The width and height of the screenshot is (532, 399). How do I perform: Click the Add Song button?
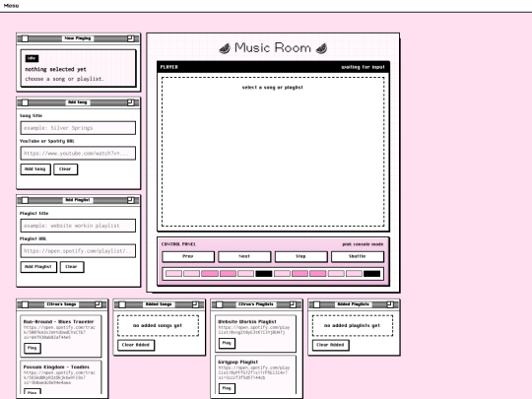[35, 169]
